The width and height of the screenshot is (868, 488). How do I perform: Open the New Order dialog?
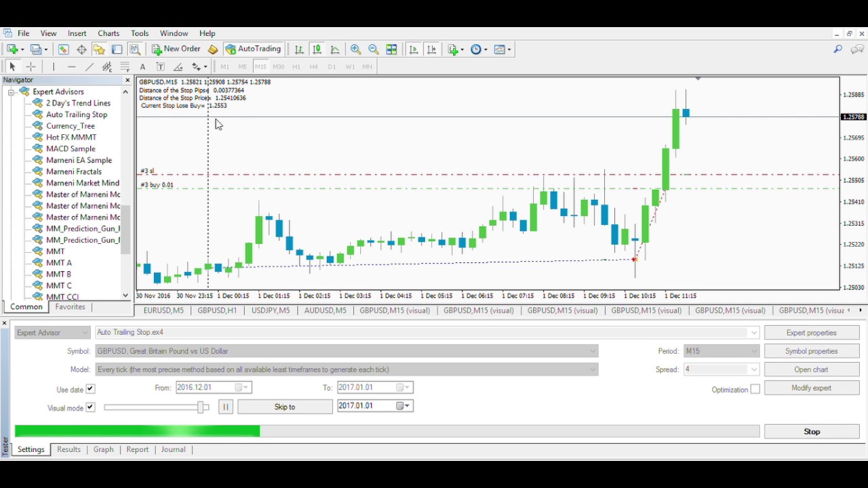[x=176, y=49]
